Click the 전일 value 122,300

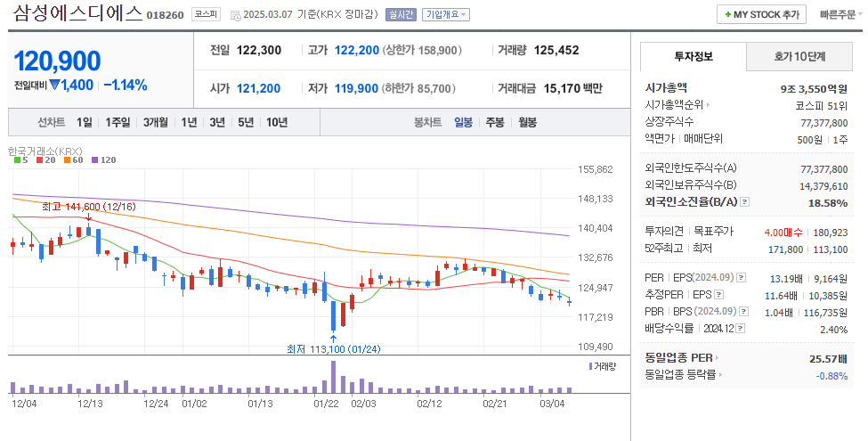click(x=259, y=51)
